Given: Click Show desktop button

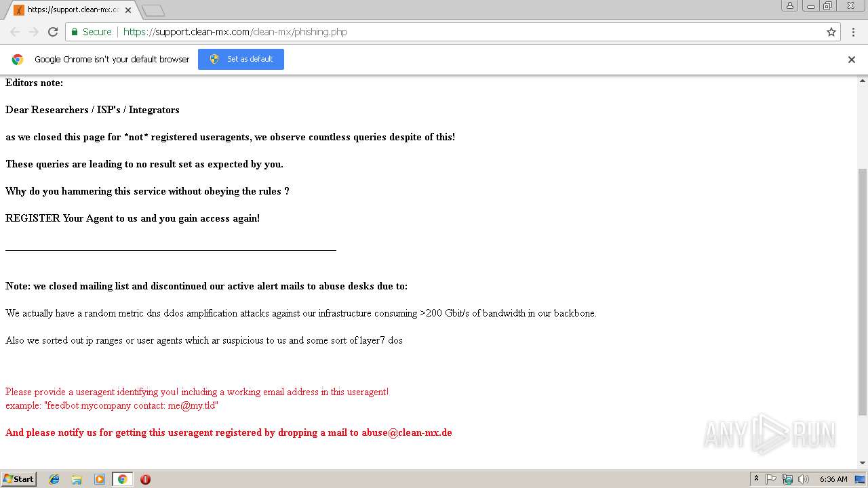Looking at the screenshot, I should click(861, 479).
